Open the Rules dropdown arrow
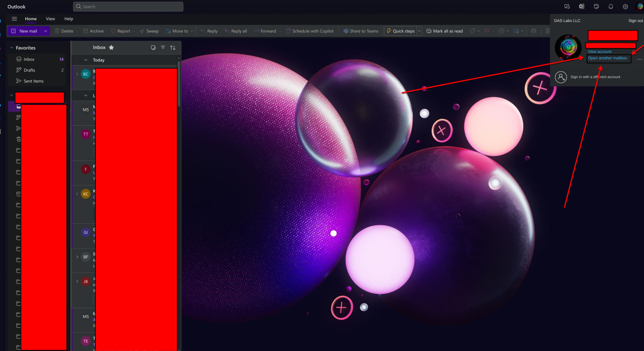The width and height of the screenshot is (644, 351). click(x=522, y=31)
